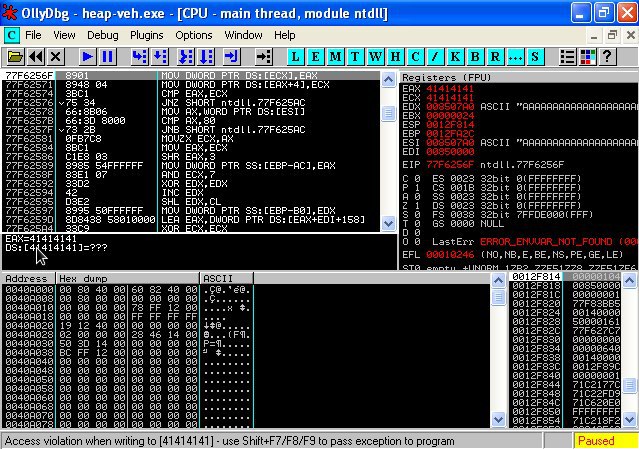Open the Plugins menu
This screenshot has height=449, width=639.
coord(147,35)
